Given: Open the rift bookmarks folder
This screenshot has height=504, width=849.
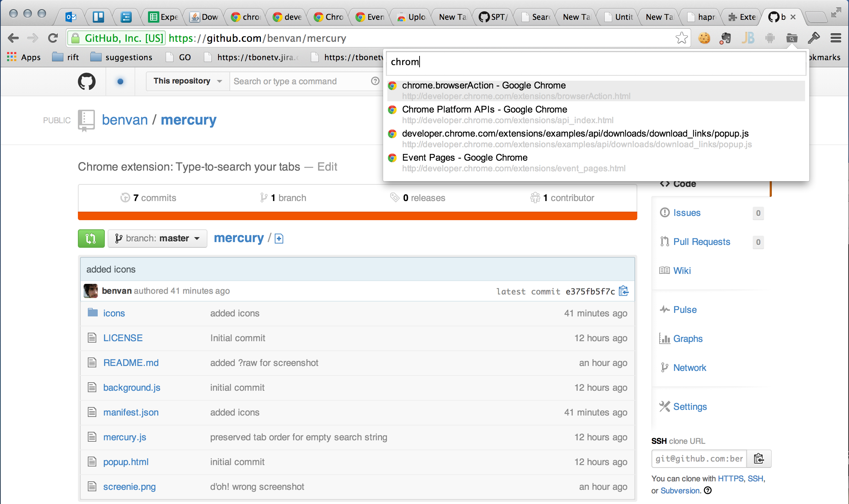Looking at the screenshot, I should coord(65,57).
